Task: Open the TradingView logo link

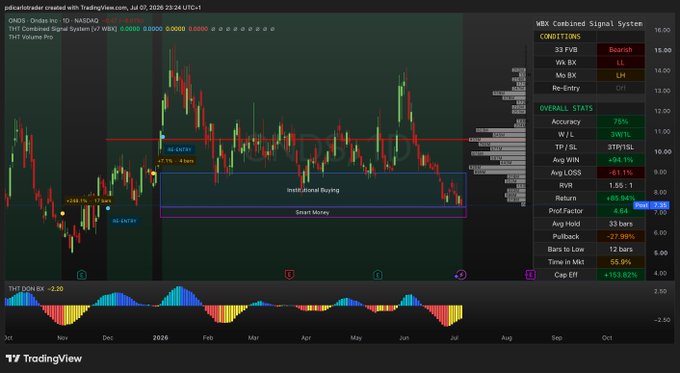Action: (44, 359)
